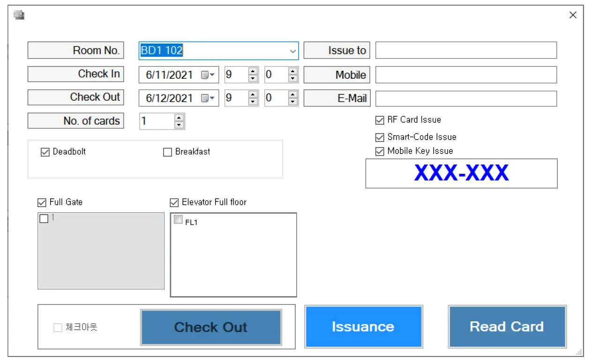Increase the Check In minute value
The image size is (592, 364).
pos(293,71)
